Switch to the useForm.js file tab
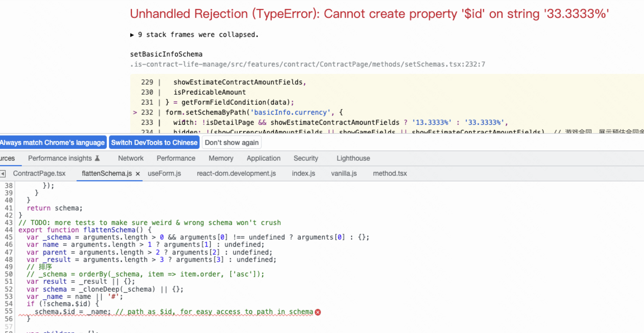 coord(164,173)
